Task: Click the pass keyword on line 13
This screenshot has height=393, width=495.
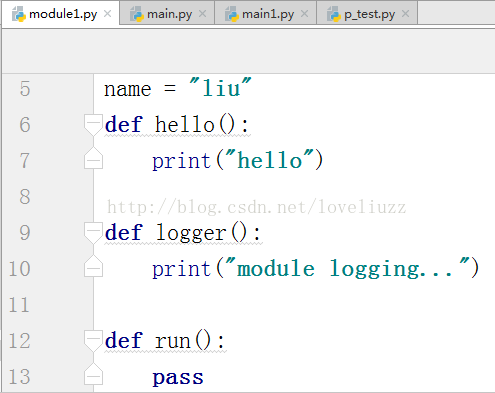Action: [x=178, y=379]
